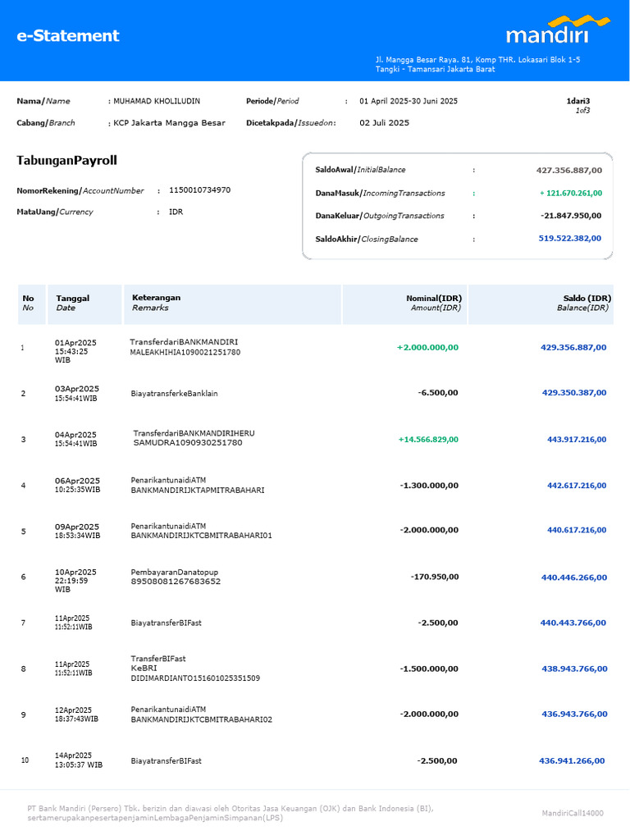
Task: Click incoming transactions total +121.670.261,00
Action: (571, 194)
